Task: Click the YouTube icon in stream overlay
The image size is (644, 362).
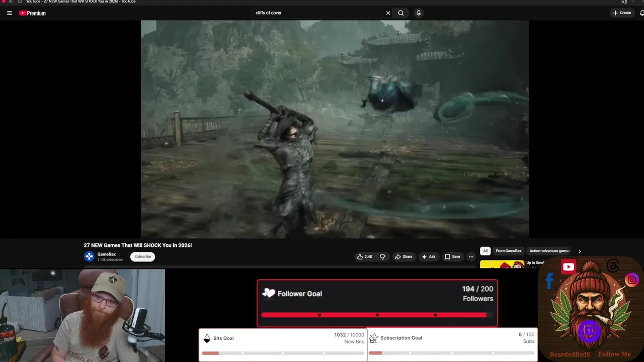Action: point(569,267)
